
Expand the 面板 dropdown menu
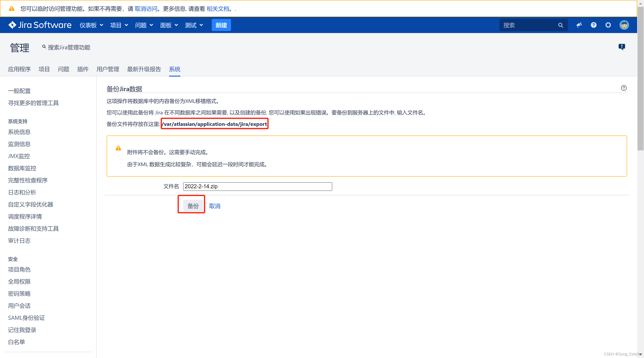[x=169, y=25]
